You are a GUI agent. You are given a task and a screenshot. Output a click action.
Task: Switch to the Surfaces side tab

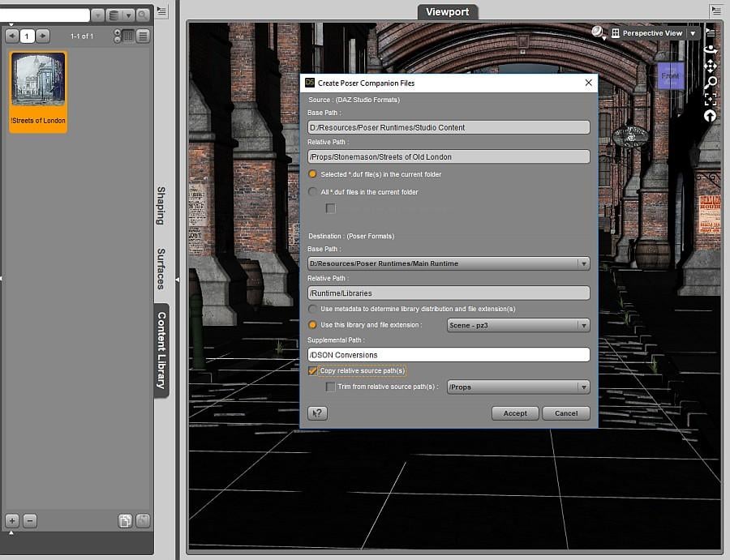[161, 268]
